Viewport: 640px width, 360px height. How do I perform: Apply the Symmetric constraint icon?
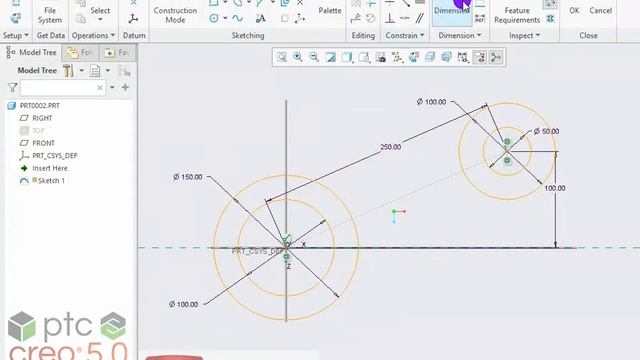(405, 18)
